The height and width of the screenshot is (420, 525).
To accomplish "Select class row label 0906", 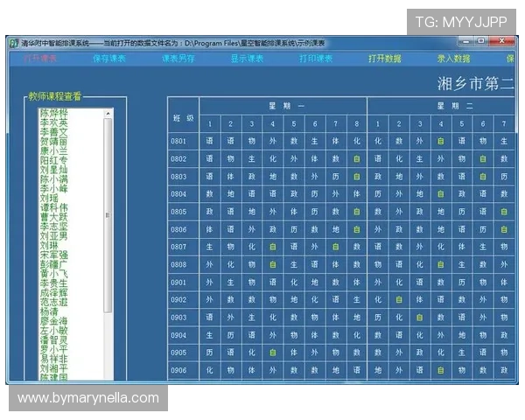I will 178,370.
